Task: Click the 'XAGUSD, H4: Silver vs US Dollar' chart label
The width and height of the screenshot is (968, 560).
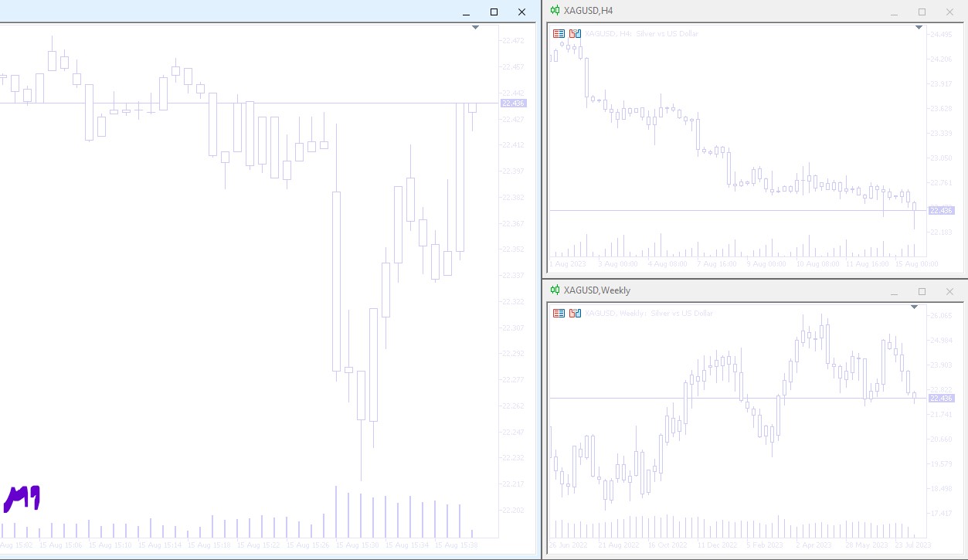Action: tap(641, 33)
